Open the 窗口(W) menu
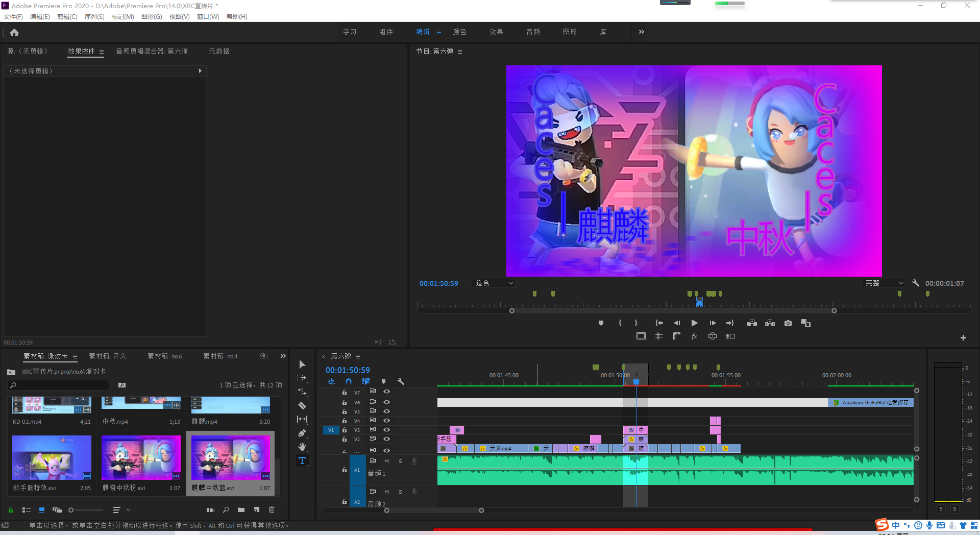980x535 pixels. pyautogui.click(x=208, y=17)
